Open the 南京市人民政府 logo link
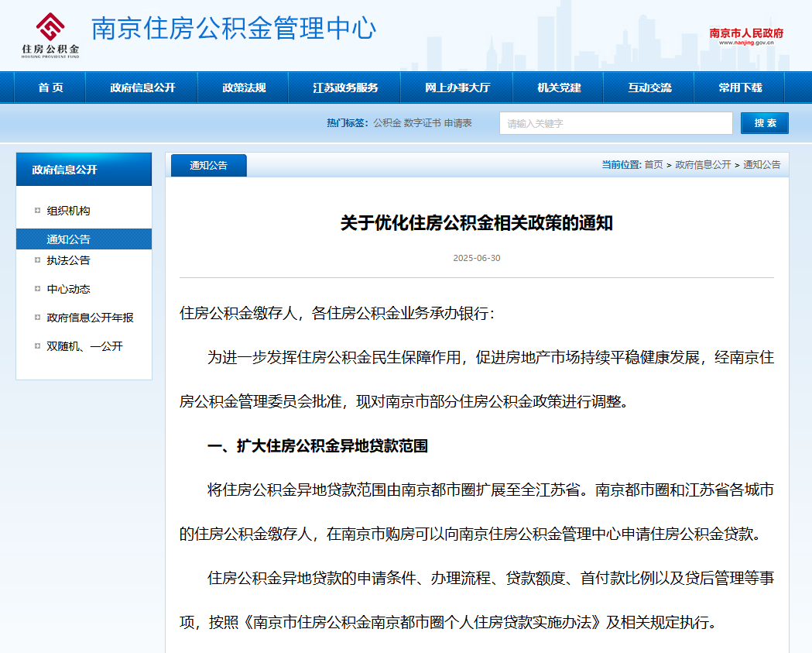The height and width of the screenshot is (653, 812). tap(746, 36)
